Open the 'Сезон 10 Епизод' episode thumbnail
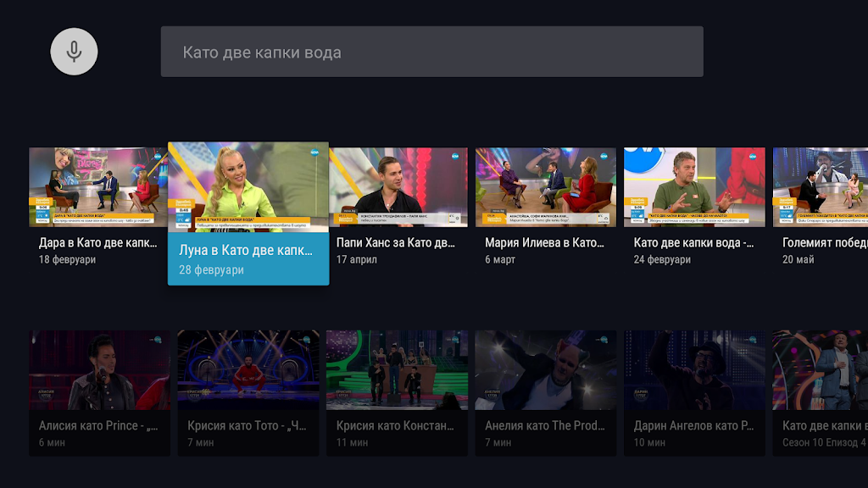This screenshot has width=868, height=488. [x=820, y=370]
